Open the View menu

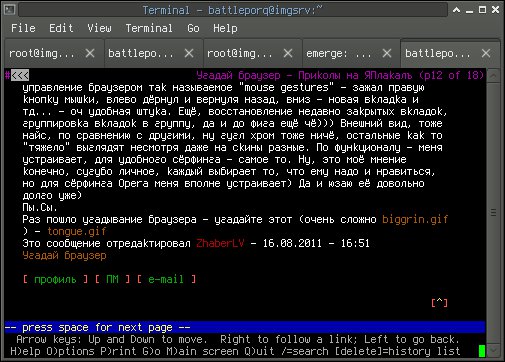99,28
